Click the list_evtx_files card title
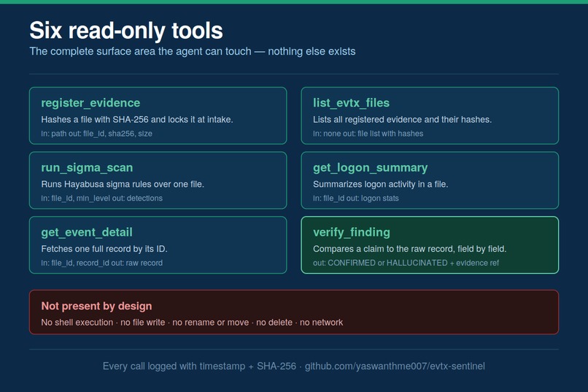The image size is (588, 392). pyautogui.click(x=352, y=103)
